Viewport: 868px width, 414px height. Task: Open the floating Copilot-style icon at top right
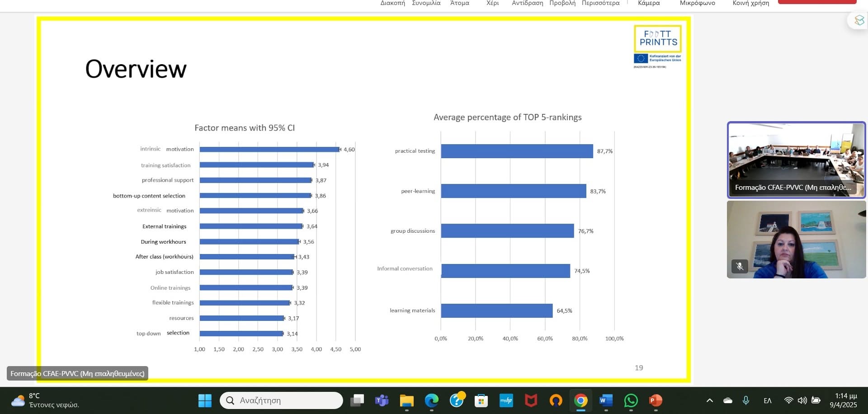click(859, 20)
